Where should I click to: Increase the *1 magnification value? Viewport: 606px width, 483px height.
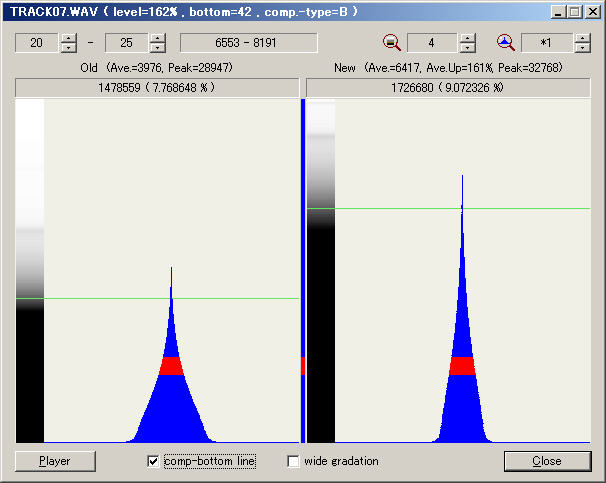[582, 38]
